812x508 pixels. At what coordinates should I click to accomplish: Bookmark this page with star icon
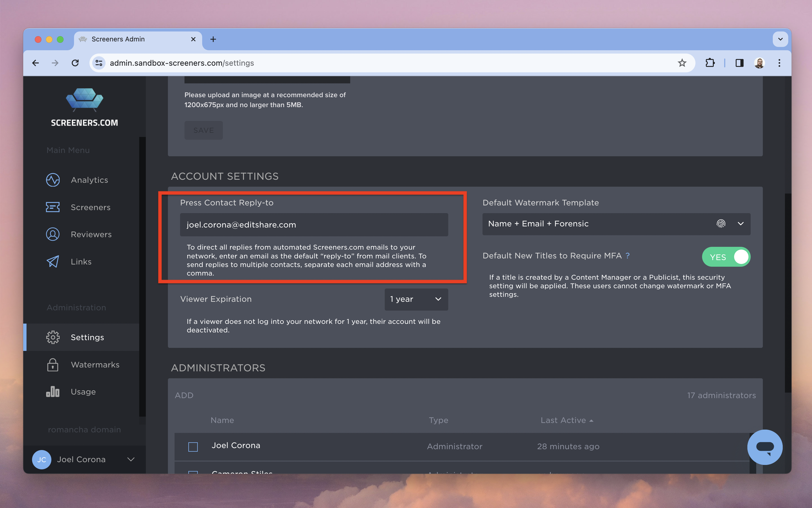point(682,63)
